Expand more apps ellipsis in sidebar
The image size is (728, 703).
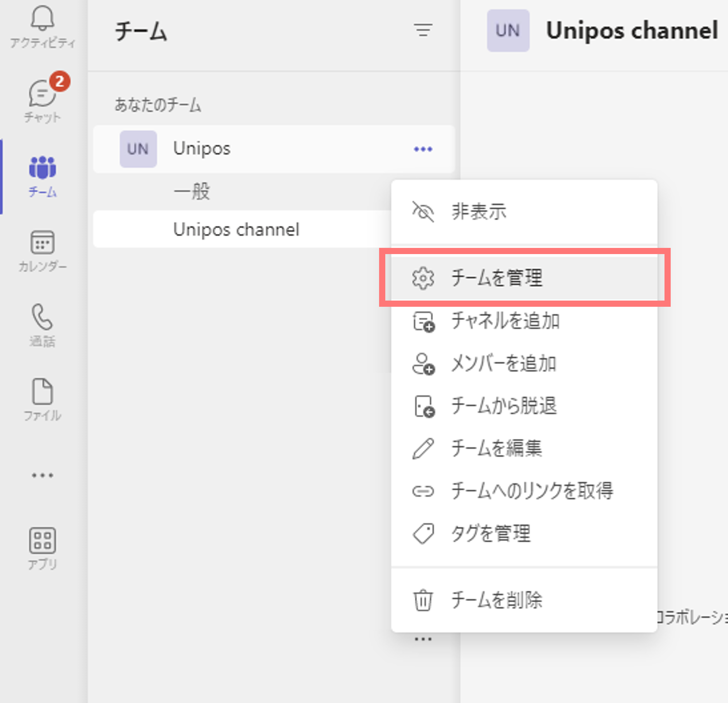click(x=43, y=475)
